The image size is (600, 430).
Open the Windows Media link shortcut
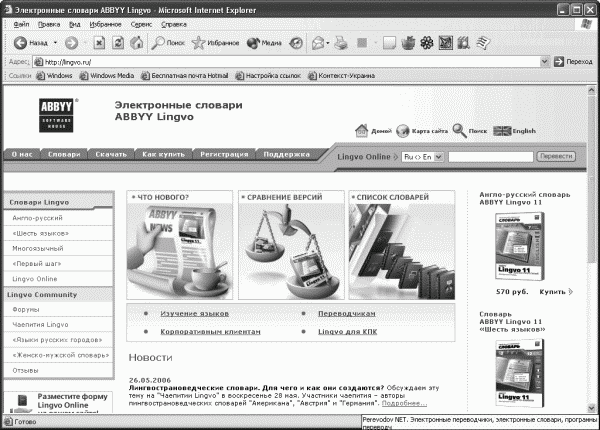pyautogui.click(x=107, y=76)
